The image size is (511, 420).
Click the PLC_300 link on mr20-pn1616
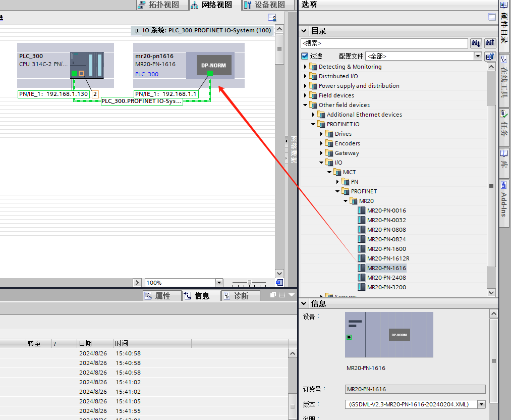(x=147, y=74)
